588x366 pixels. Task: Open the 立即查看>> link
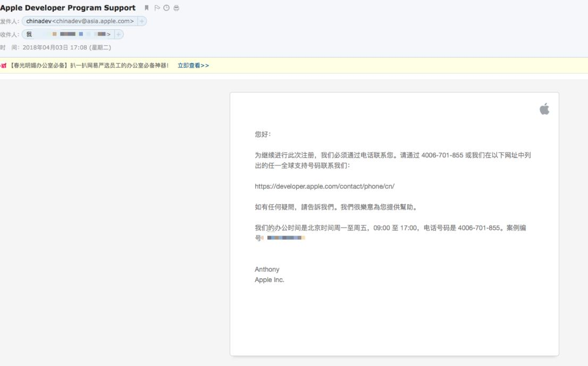tap(193, 65)
